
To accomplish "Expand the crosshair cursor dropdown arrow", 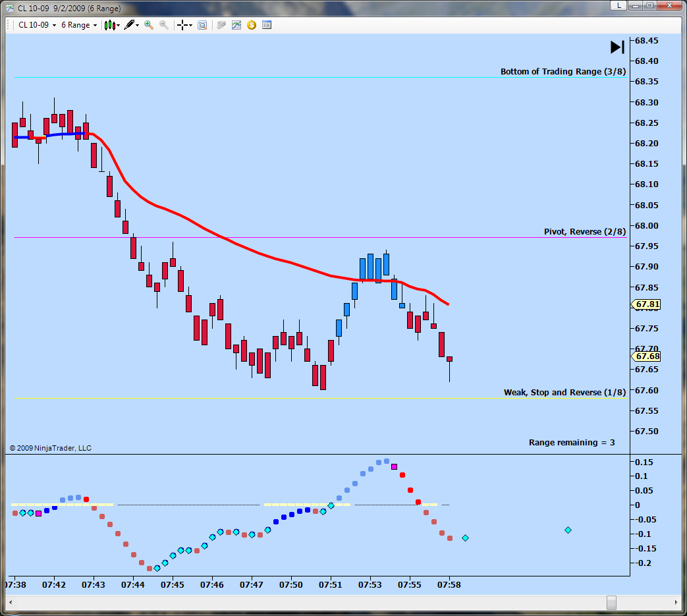I will pyautogui.click(x=190, y=26).
